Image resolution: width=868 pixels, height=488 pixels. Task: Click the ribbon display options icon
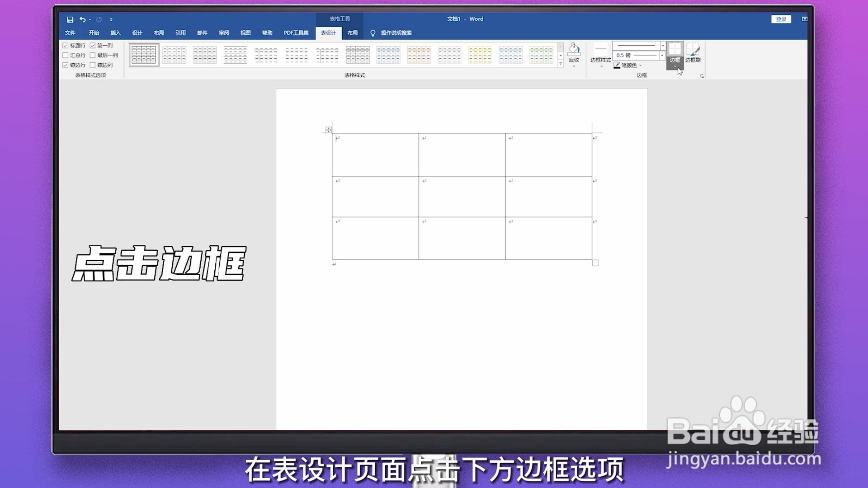(805, 19)
